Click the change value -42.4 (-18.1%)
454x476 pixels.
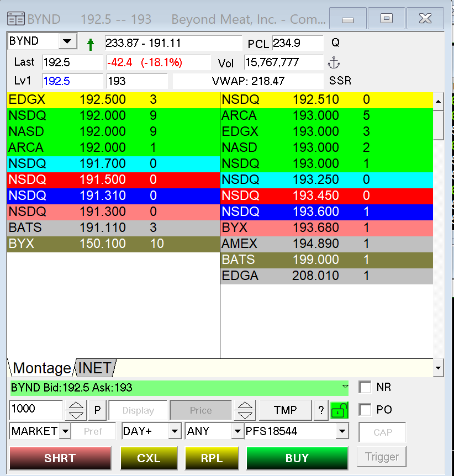[158, 62]
